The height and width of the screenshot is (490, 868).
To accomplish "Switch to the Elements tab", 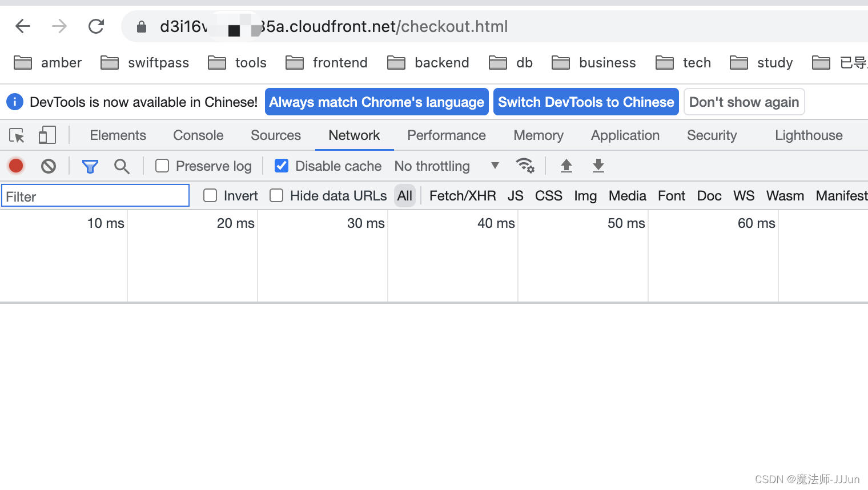I will coord(118,135).
